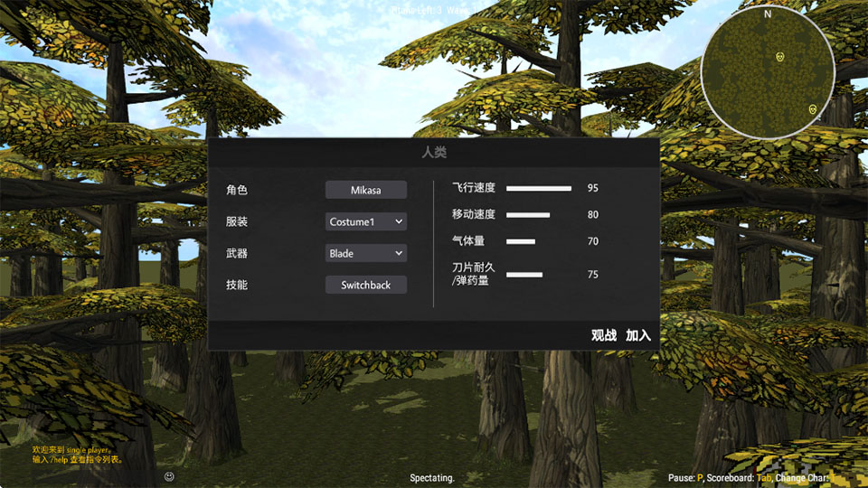This screenshot has height=488, width=868.
Task: Click the Scoreboard Tab hint text
Action: click(x=739, y=477)
